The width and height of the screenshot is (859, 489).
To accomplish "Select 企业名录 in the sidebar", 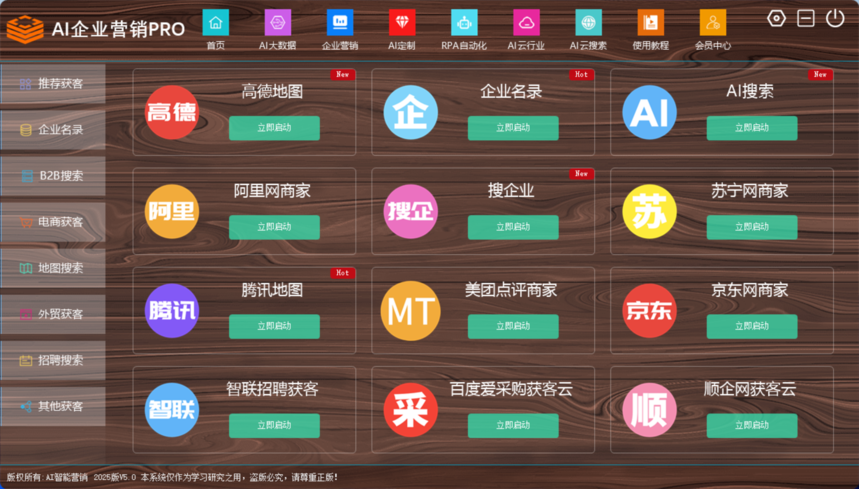I will (53, 130).
